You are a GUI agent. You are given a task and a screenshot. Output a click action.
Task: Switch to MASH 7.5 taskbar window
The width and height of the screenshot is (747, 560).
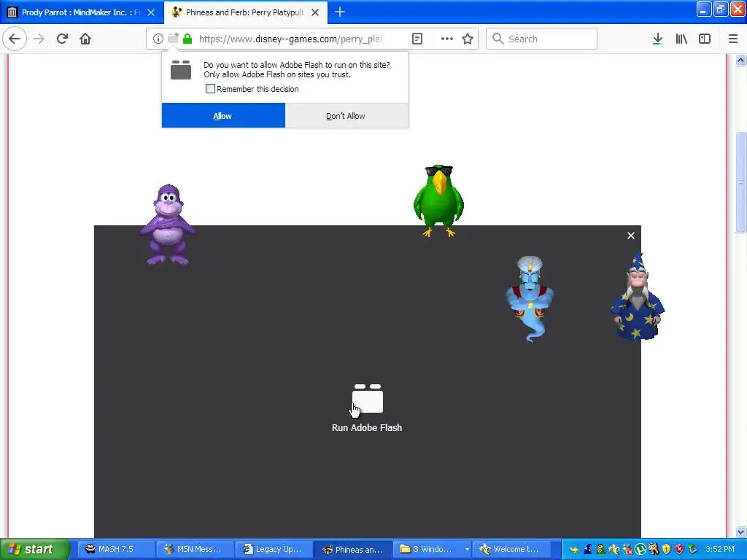(x=116, y=549)
